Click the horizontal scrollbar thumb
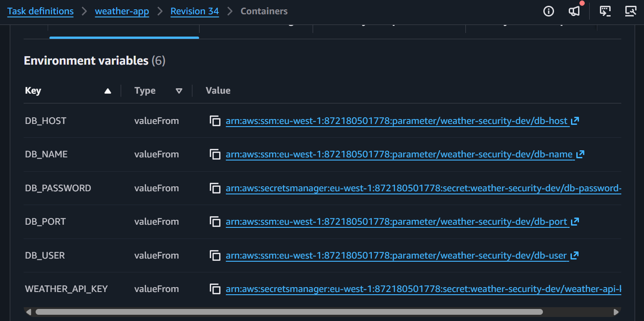The image size is (644, 321). pyautogui.click(x=289, y=312)
